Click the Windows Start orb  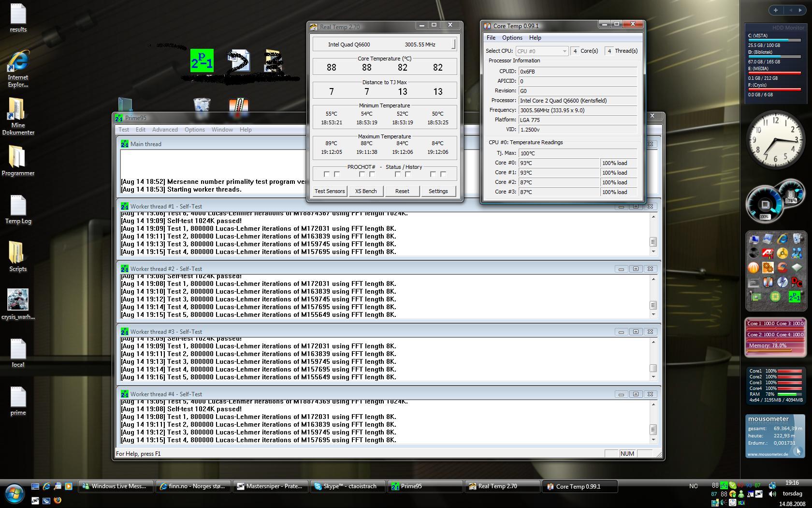pos(14,494)
